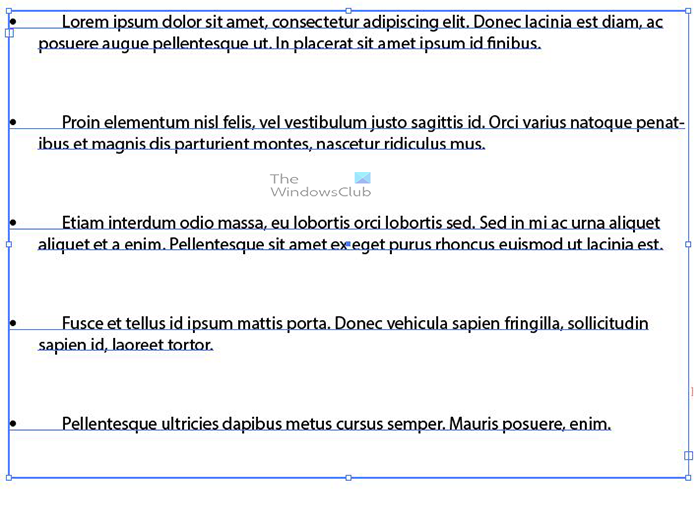Click the text 'Lorem ipsum dolor sit amet'

point(163,22)
